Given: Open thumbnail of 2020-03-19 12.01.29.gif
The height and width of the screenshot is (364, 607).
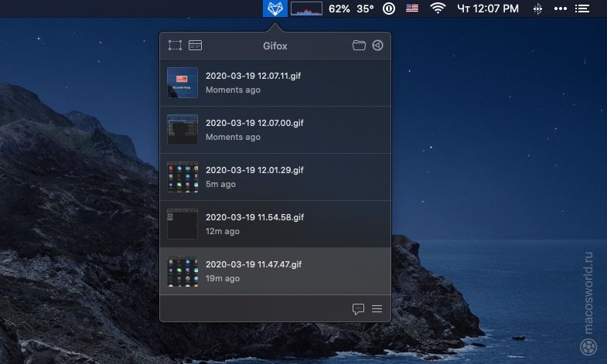Looking at the screenshot, I should click(182, 177).
